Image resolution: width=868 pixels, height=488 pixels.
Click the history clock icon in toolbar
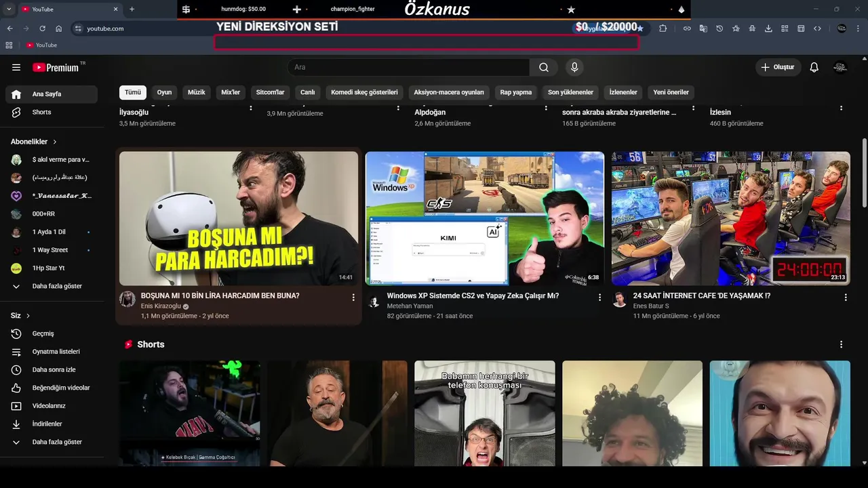719,28
